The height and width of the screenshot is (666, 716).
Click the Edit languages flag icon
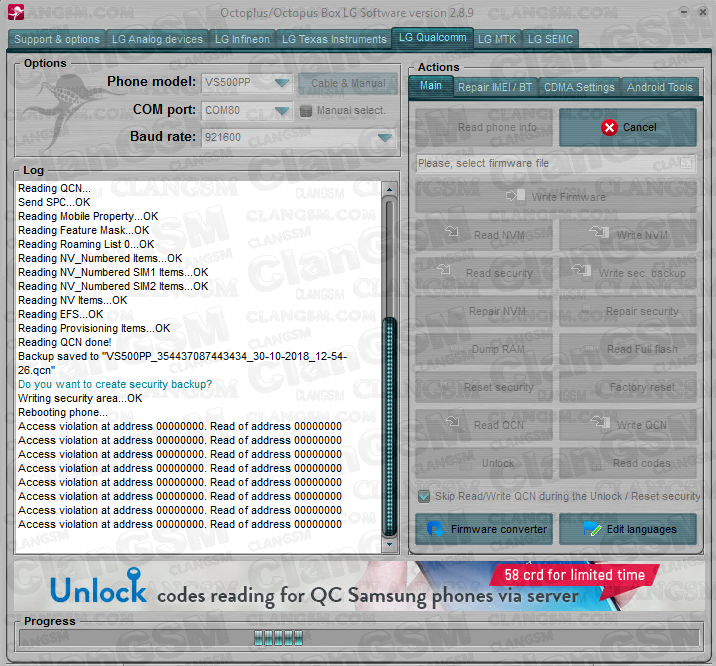click(x=593, y=529)
